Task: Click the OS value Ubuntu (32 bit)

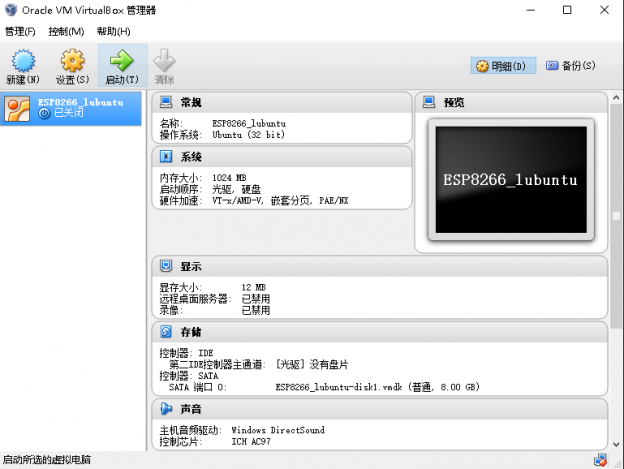Action: (248, 134)
